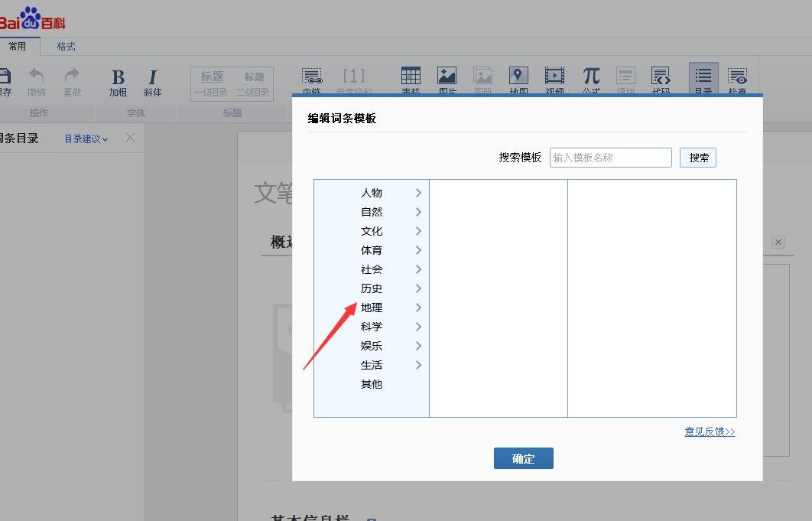Click the template search input field
The width and height of the screenshot is (812, 521).
coord(610,157)
